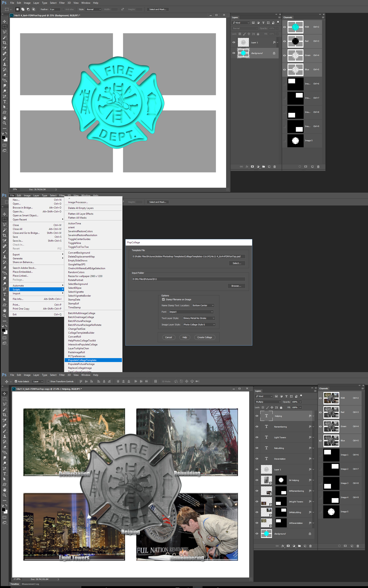Choose CollageTemplateBuilder from the Scripts submenu

[x=93, y=333]
